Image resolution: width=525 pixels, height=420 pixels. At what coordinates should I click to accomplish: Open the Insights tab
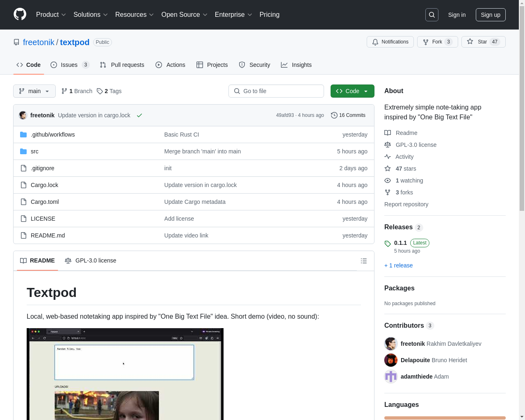pyautogui.click(x=296, y=65)
